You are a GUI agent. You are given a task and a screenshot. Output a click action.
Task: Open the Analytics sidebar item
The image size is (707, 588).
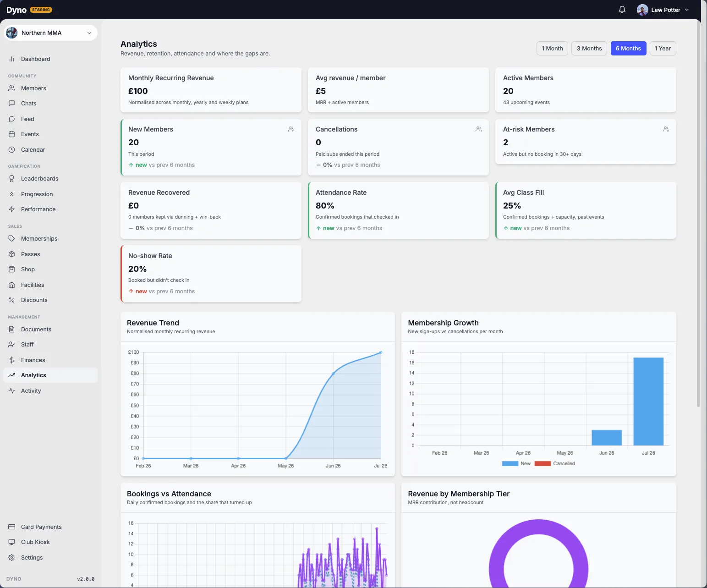click(50, 375)
